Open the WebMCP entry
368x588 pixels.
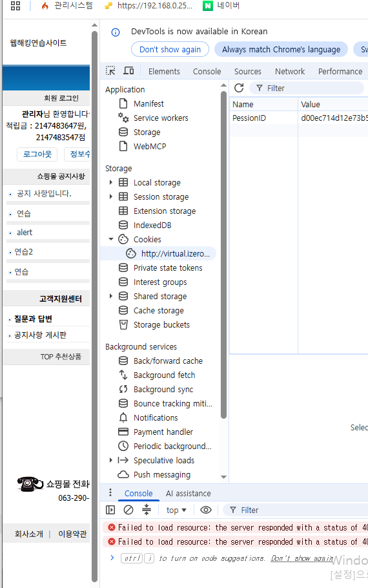[150, 146]
